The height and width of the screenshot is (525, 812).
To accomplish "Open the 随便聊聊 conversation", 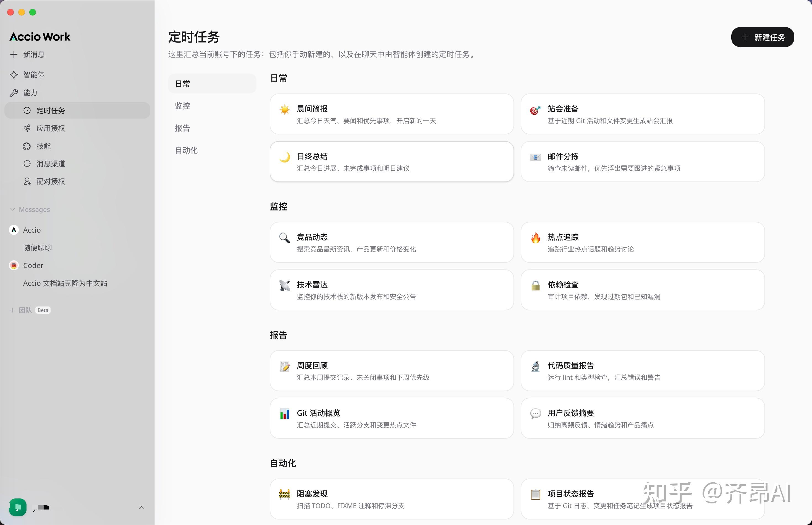I will coord(38,248).
